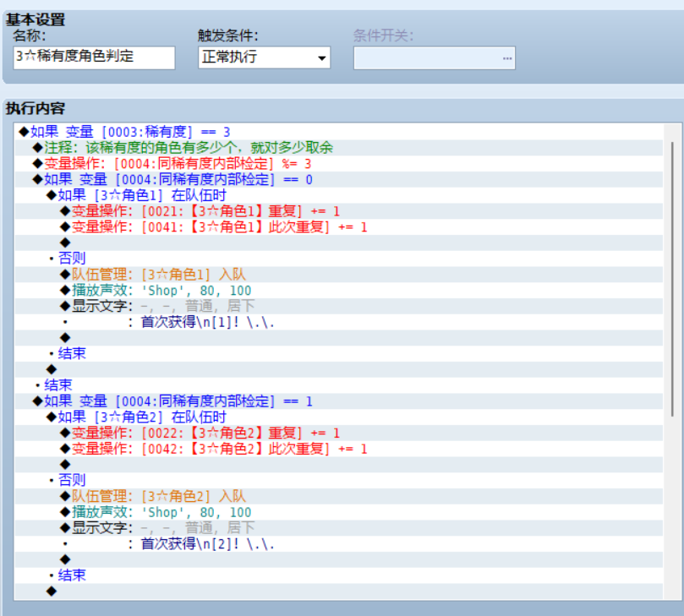Viewport: 684px width, 616px height.
Task: Select the empty line below '首次获得\n[2]! \.\.'
Action: point(339,559)
